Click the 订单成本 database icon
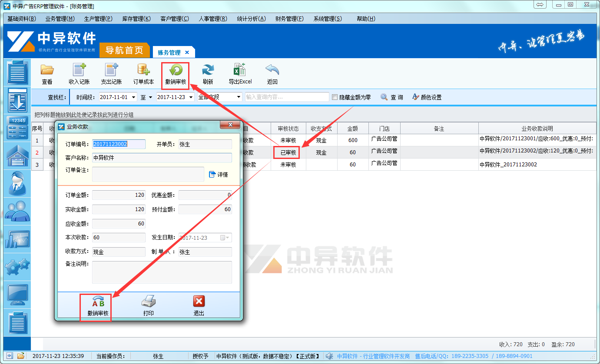 click(143, 70)
